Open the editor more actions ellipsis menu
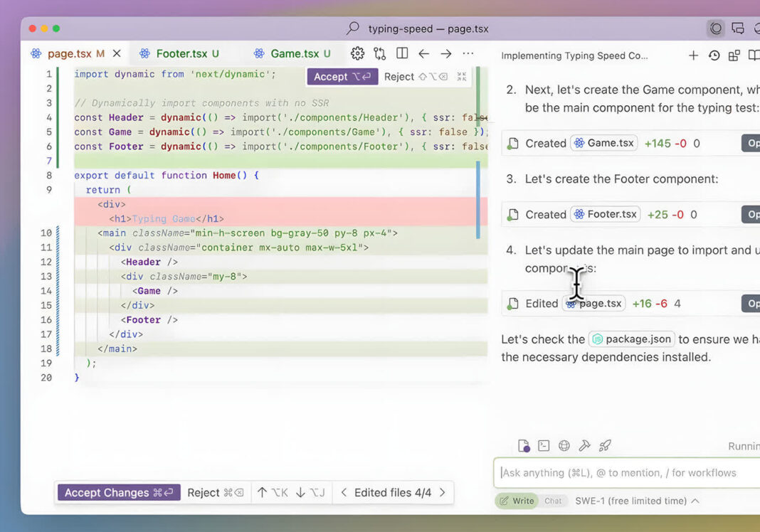Screen dimensions: 760x532 click(468, 53)
